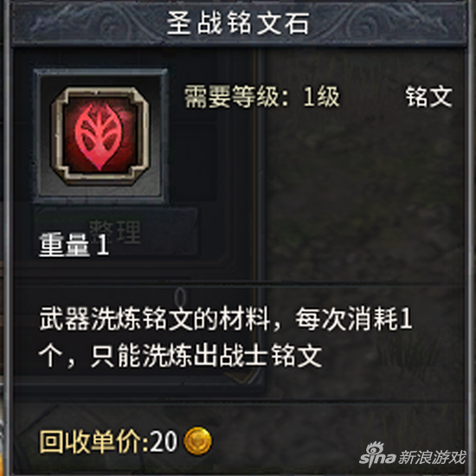Click the number 20 in recycle price
476x476 pixels.
tap(164, 441)
